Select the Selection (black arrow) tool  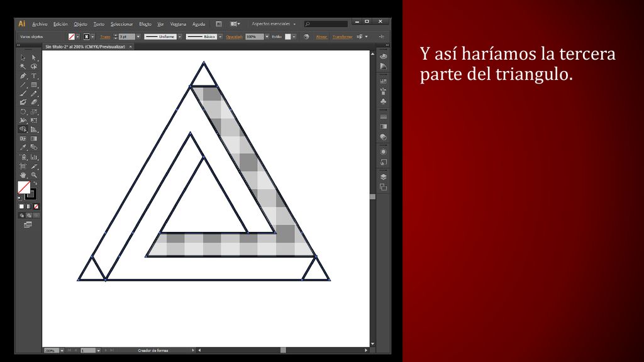23,58
